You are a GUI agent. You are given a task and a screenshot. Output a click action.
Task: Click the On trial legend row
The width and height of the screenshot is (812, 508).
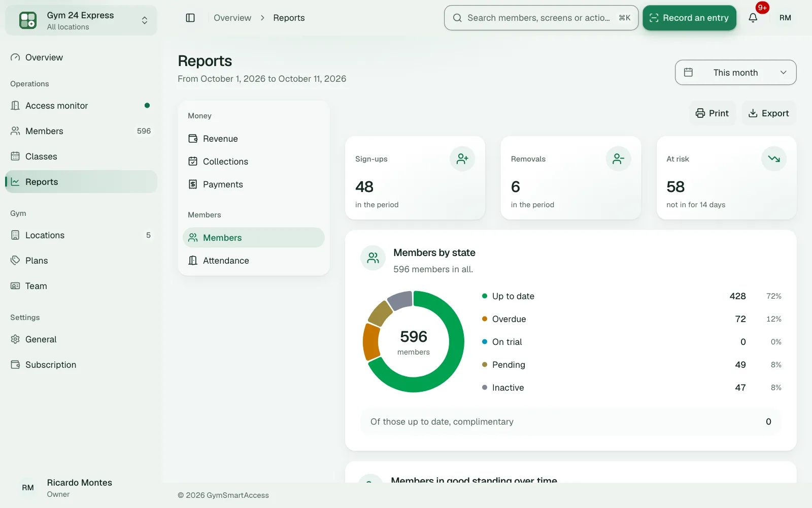pyautogui.click(x=631, y=342)
